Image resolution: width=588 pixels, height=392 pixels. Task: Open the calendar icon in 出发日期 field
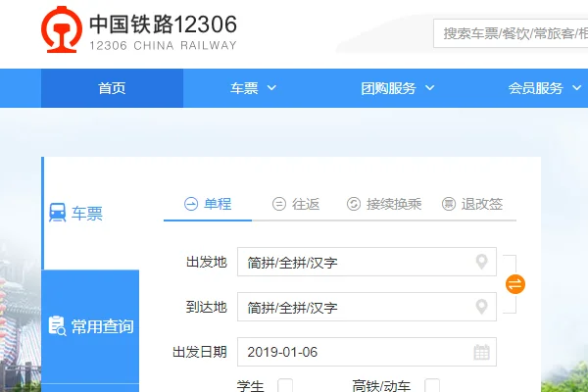pyautogui.click(x=481, y=352)
